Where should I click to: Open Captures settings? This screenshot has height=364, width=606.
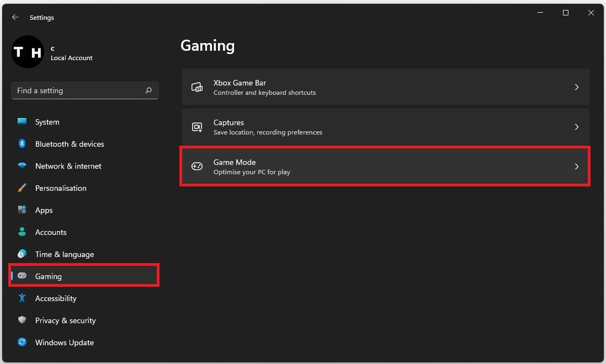click(385, 127)
